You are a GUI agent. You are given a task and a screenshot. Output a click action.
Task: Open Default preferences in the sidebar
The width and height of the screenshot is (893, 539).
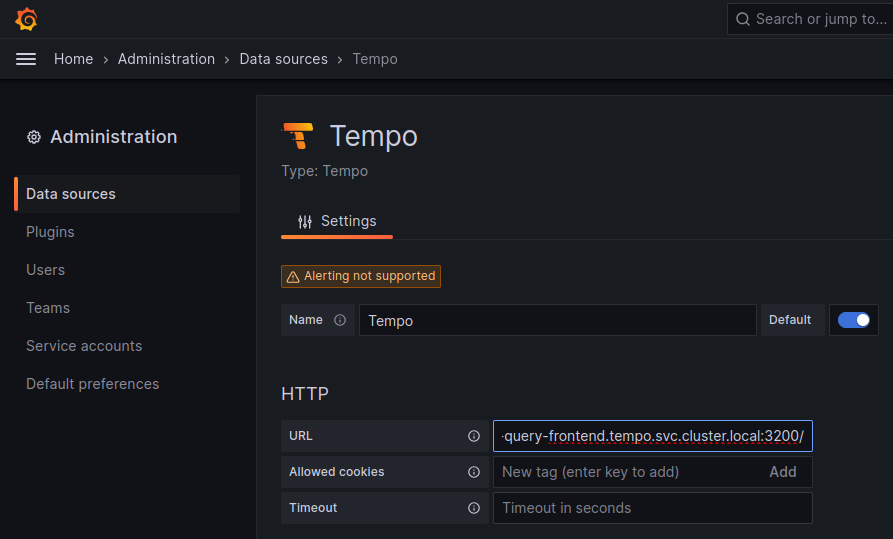[x=92, y=384]
